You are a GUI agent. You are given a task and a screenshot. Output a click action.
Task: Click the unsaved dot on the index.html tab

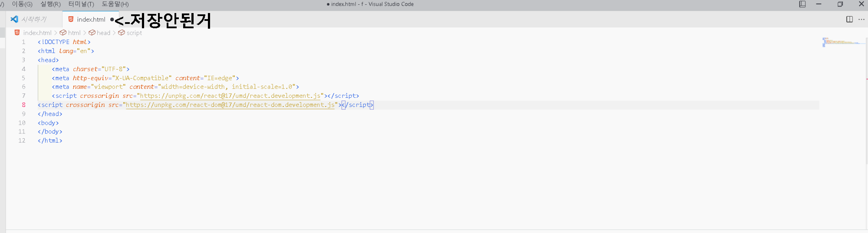pyautogui.click(x=112, y=19)
